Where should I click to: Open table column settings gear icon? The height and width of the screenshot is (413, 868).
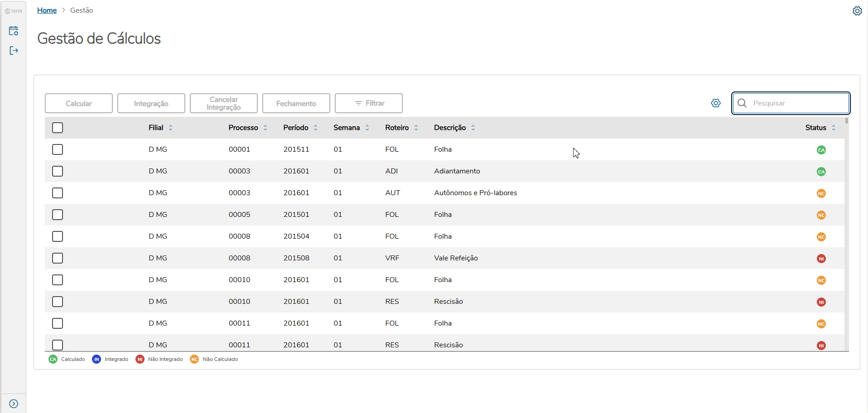click(x=716, y=103)
